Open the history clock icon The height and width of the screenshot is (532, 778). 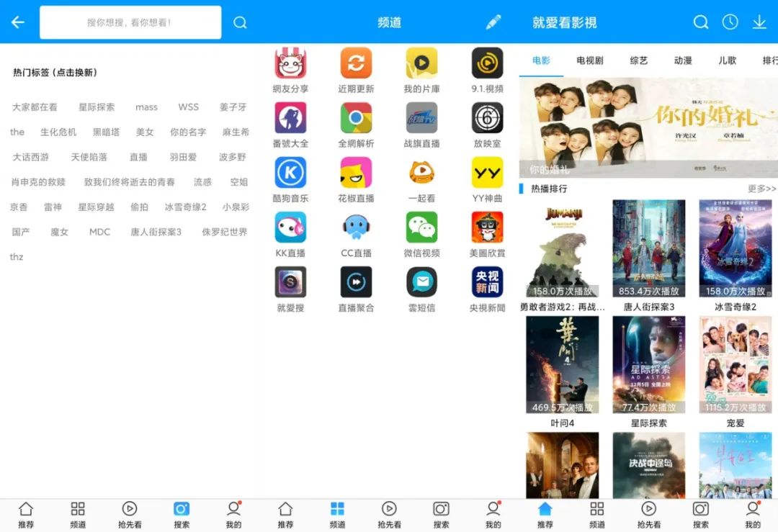tap(730, 22)
